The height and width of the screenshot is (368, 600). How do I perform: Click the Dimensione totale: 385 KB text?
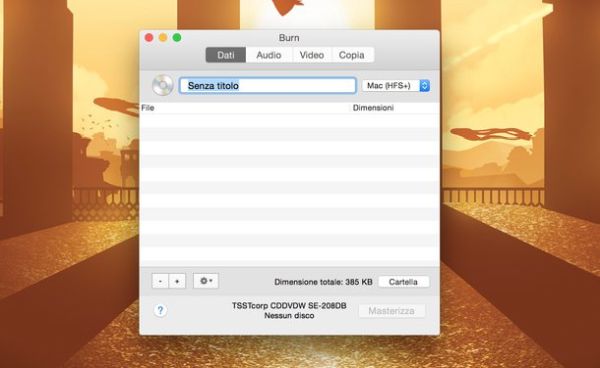coord(323,282)
